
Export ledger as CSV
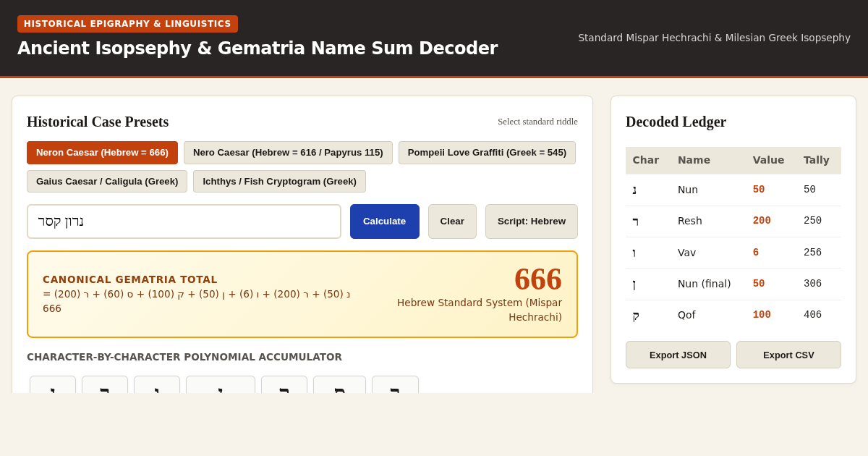[x=788, y=355]
